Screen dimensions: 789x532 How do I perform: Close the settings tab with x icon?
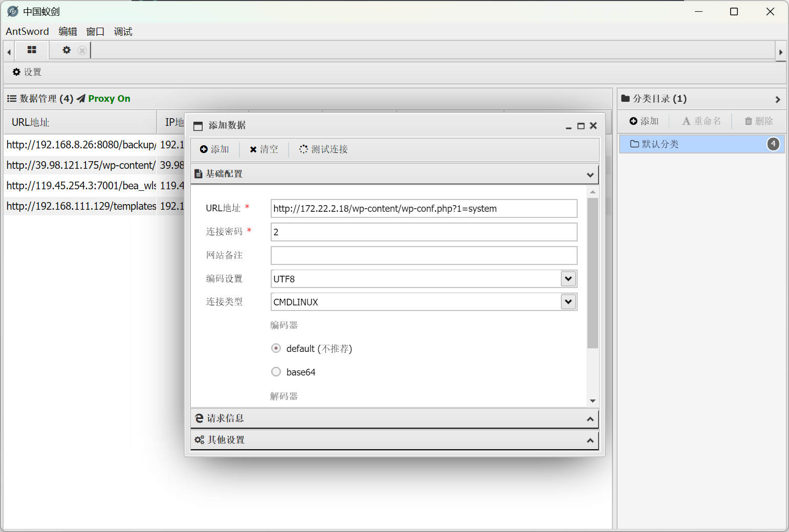pos(82,50)
